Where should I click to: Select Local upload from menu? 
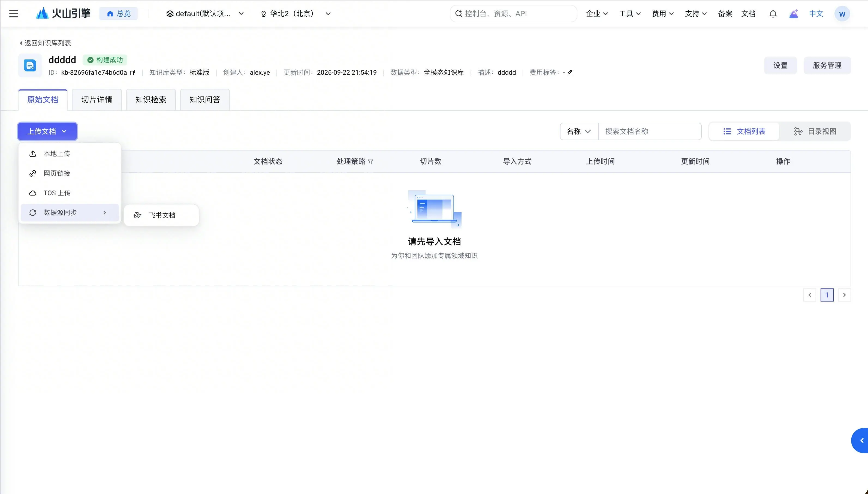click(70, 154)
